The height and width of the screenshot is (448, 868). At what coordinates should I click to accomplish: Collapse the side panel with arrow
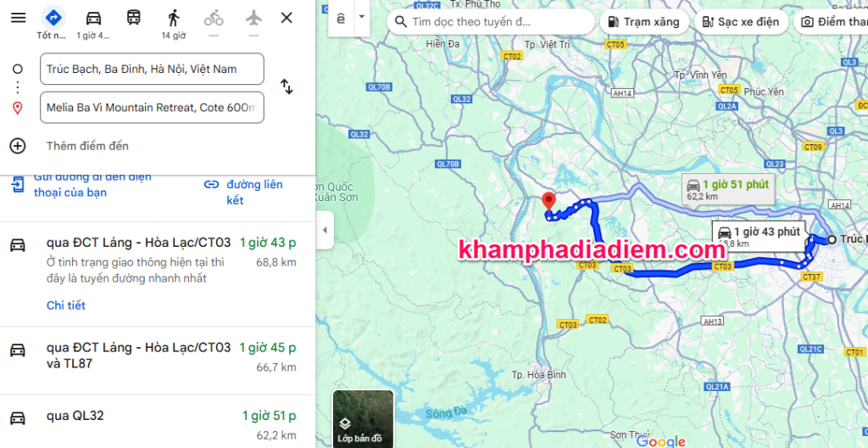click(x=324, y=230)
